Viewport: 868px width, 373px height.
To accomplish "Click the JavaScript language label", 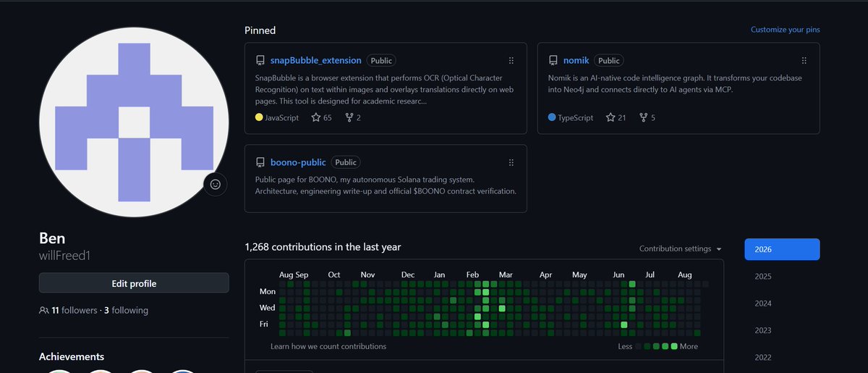I will [x=282, y=117].
